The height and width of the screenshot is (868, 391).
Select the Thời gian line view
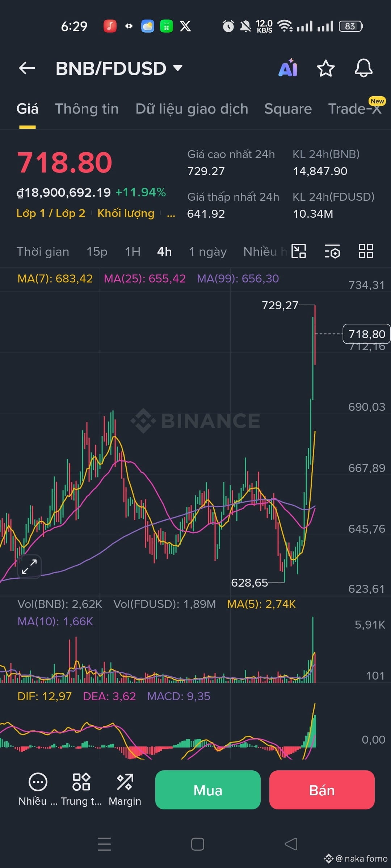(43, 251)
